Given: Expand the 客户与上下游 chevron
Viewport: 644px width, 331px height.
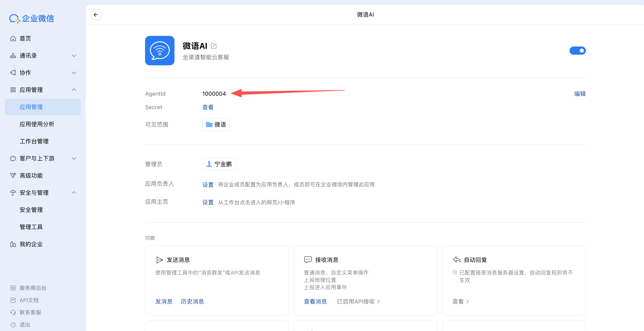Looking at the screenshot, I should coord(74,159).
